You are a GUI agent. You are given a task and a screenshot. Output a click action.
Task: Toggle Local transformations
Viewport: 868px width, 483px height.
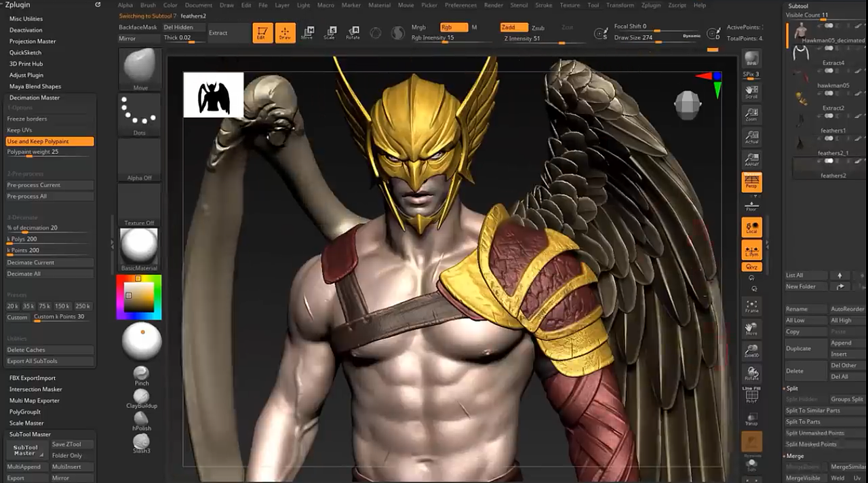tap(751, 228)
